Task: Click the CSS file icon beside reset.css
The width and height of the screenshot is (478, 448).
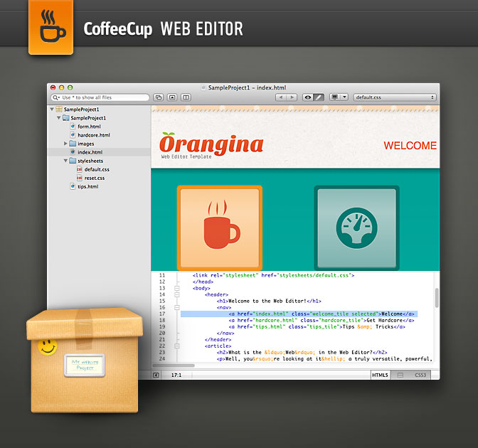Action: tap(80, 178)
